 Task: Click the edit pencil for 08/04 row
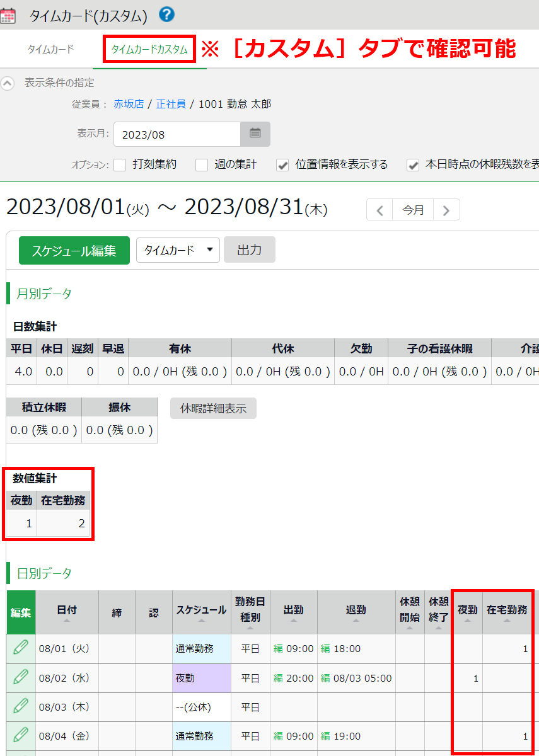pos(21,735)
